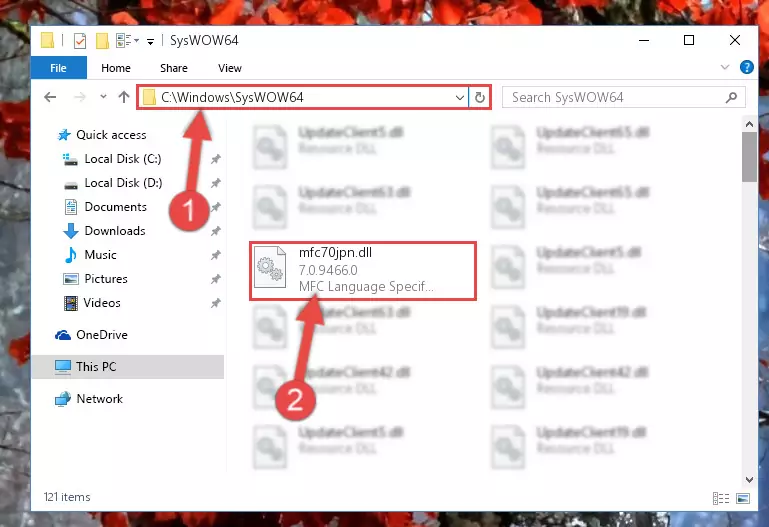Expand the address bar history dropdown
Image resolution: width=769 pixels, height=527 pixels.
tap(460, 98)
